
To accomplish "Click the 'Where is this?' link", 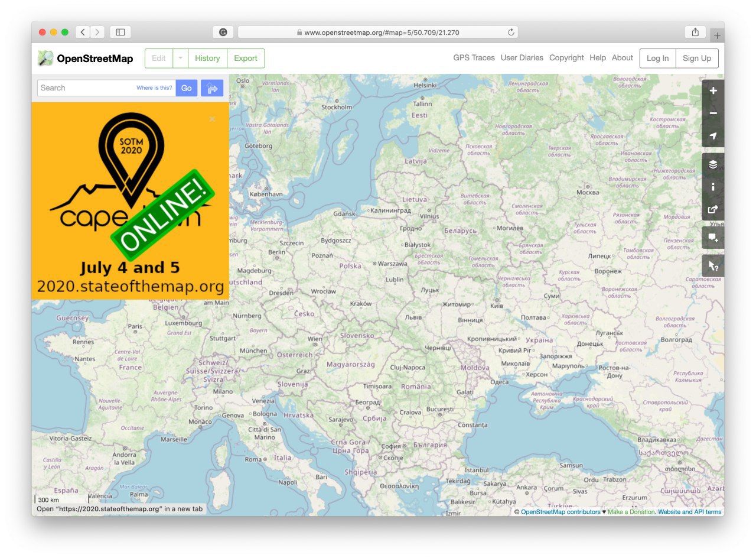I will tap(154, 88).
